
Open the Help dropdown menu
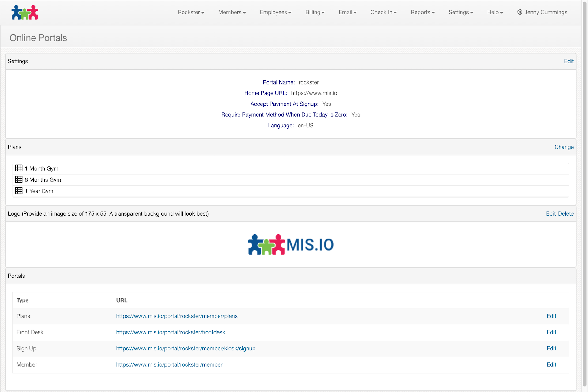tap(495, 12)
